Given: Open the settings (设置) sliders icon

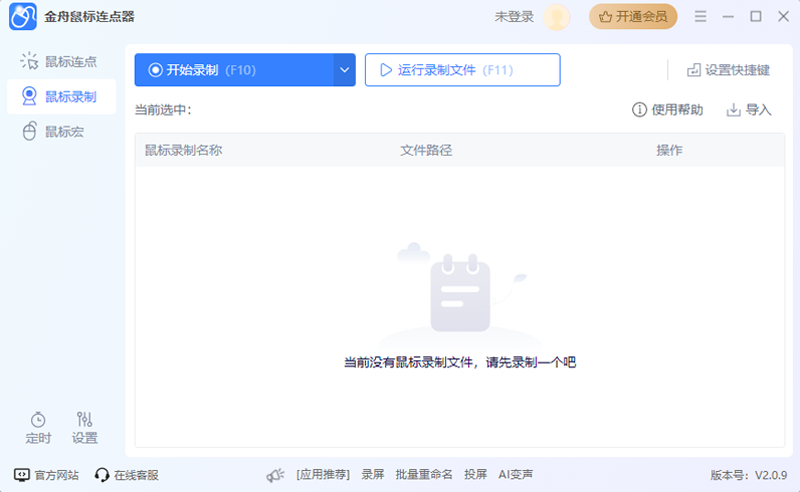Looking at the screenshot, I should coord(85,419).
